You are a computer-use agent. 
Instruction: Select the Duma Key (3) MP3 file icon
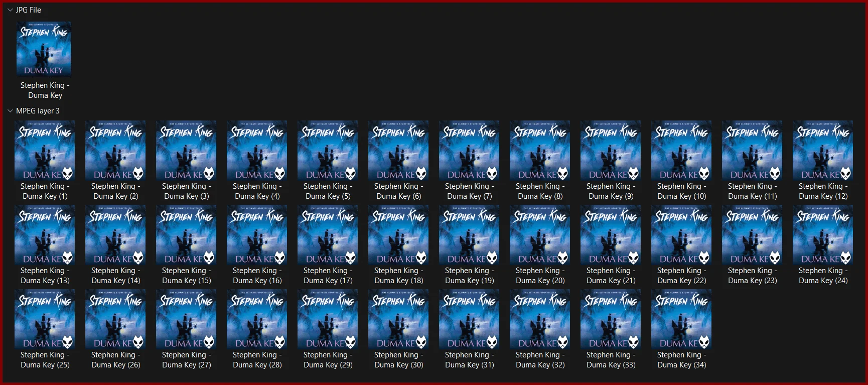pyautogui.click(x=186, y=151)
